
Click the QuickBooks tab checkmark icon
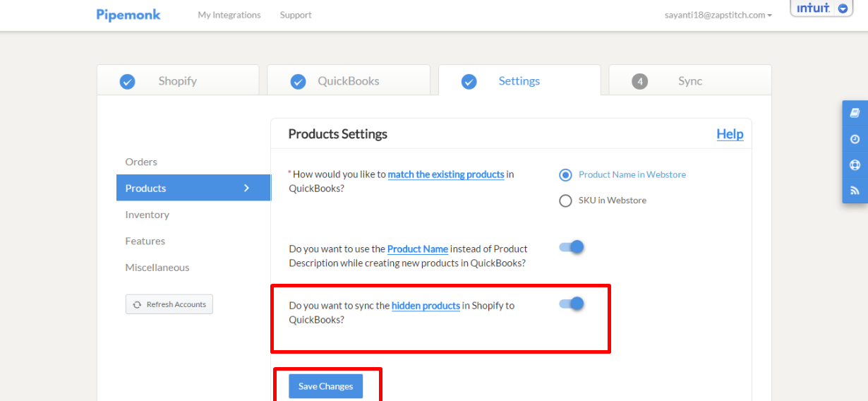[299, 82]
